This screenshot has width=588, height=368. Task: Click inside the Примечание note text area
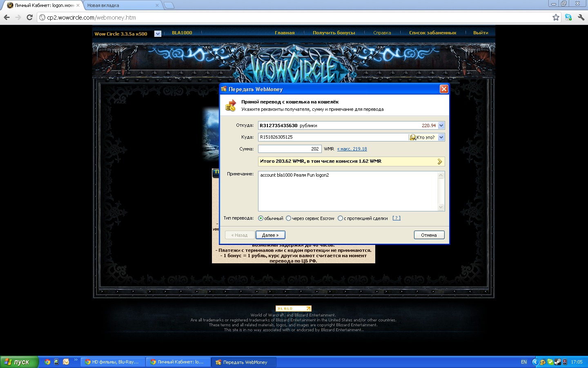coord(348,191)
